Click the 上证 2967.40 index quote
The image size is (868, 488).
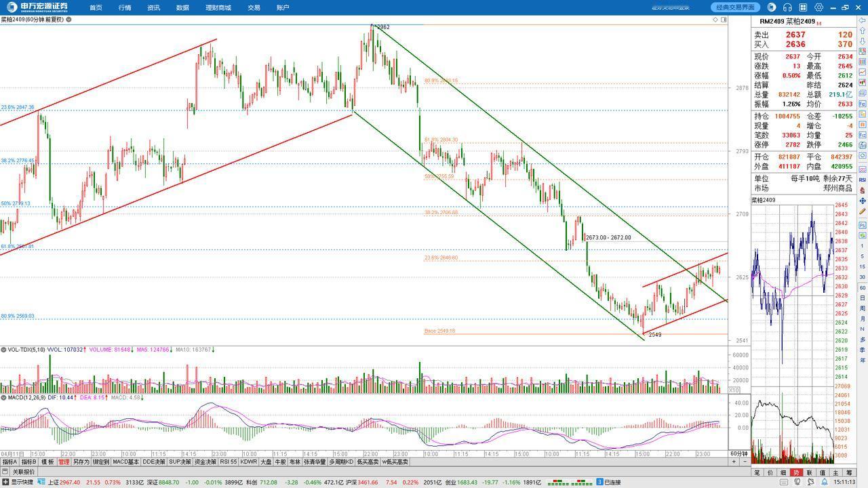click(x=63, y=482)
